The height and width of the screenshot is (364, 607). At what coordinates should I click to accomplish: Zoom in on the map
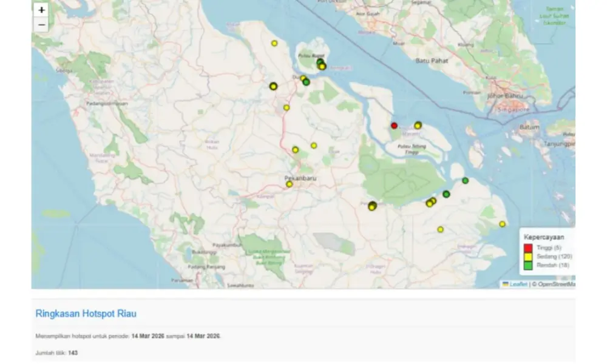coord(41,10)
